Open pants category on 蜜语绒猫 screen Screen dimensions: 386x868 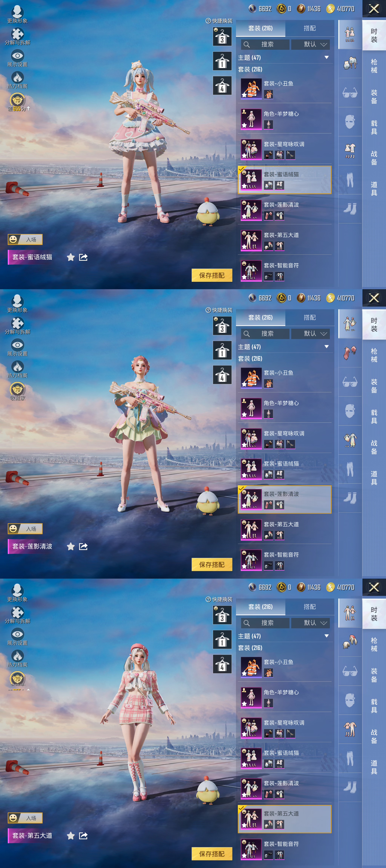(350, 180)
